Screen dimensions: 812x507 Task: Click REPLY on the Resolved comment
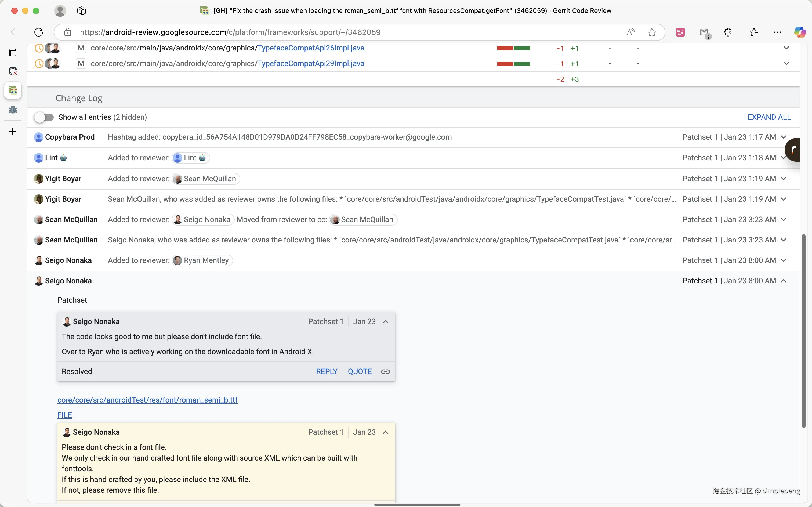pyautogui.click(x=327, y=372)
